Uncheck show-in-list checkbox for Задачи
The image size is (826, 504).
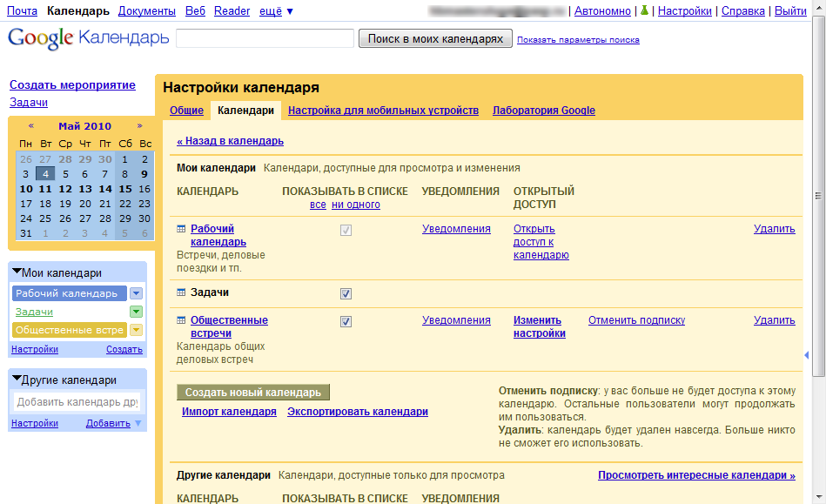click(x=346, y=294)
